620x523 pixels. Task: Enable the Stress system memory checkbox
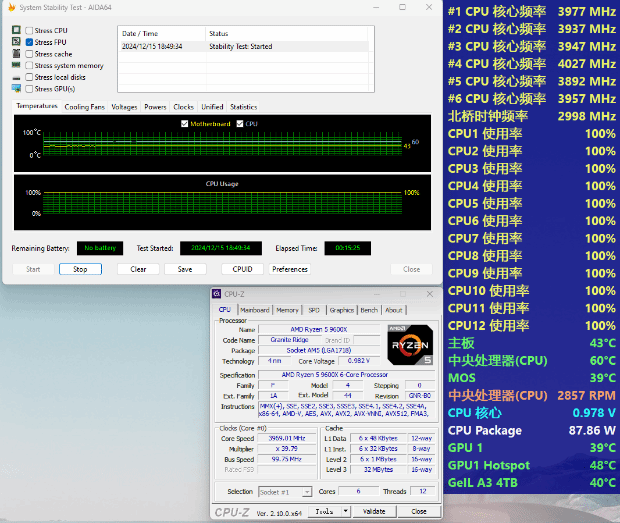29,65
